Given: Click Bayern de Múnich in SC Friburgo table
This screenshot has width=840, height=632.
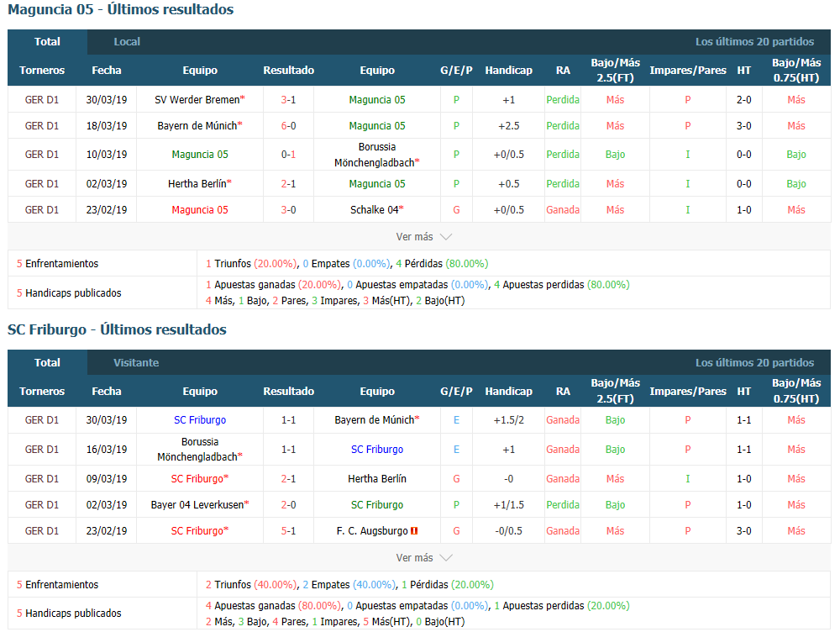Looking at the screenshot, I should [x=376, y=420].
